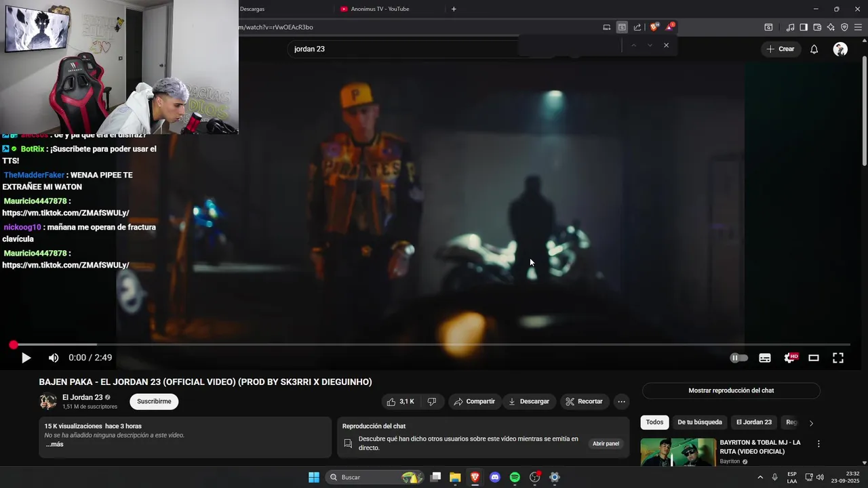Open YouTube notifications bell
Image resolution: width=868 pixels, height=488 pixels.
pyautogui.click(x=814, y=49)
